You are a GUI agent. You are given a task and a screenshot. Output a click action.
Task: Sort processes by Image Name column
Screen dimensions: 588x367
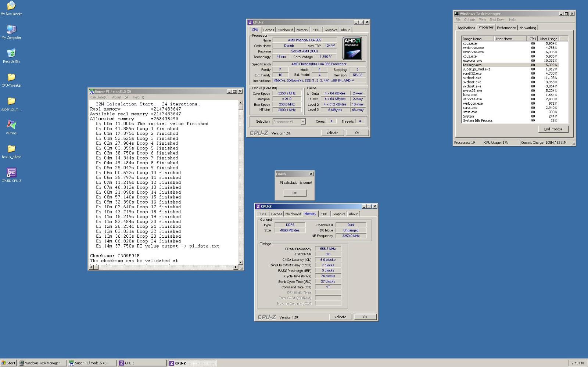[478, 39]
